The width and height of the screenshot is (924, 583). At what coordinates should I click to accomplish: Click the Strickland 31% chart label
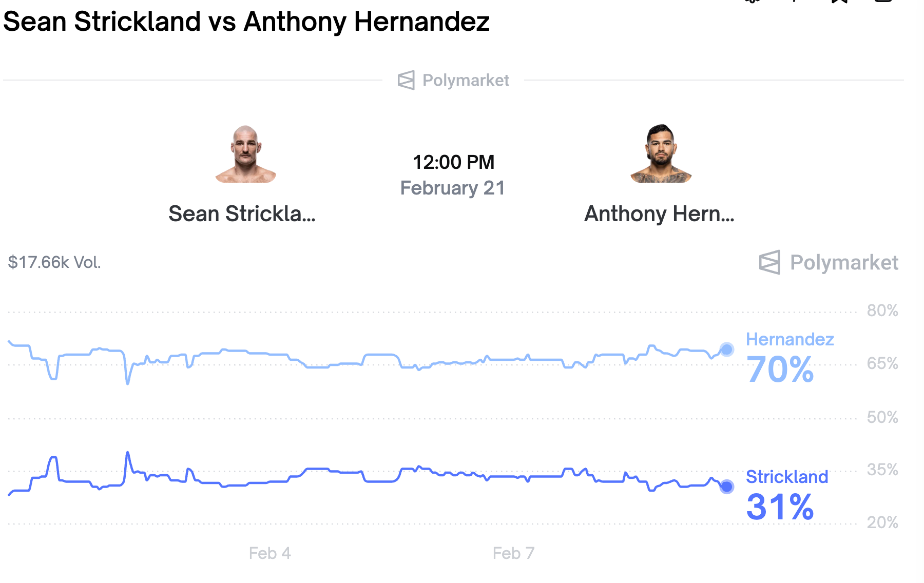(780, 506)
